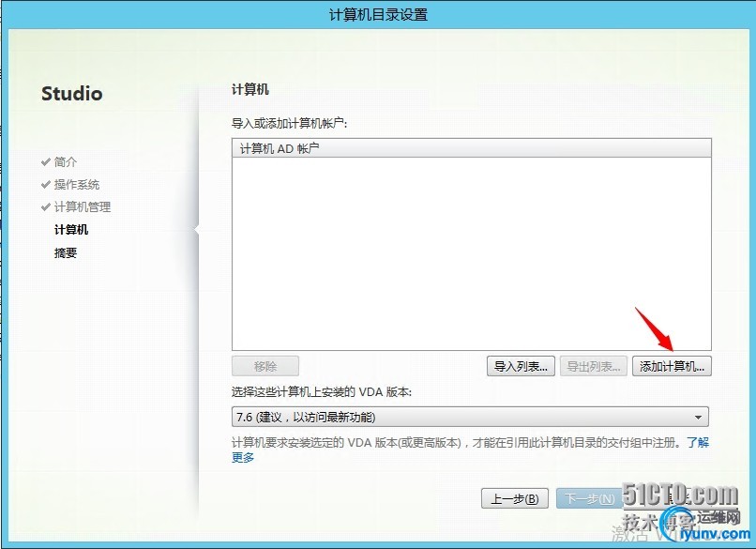Click the 计算机目录设置 window title
Screen dimensions: 756x549
(x=379, y=14)
